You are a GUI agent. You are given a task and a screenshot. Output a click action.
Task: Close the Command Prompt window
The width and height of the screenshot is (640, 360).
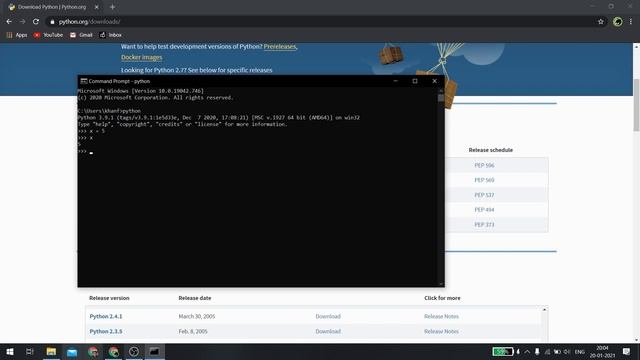(435, 81)
